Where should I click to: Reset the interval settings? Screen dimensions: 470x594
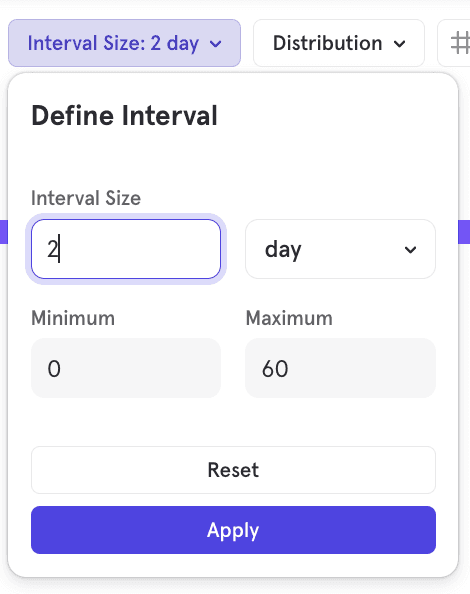(x=233, y=470)
